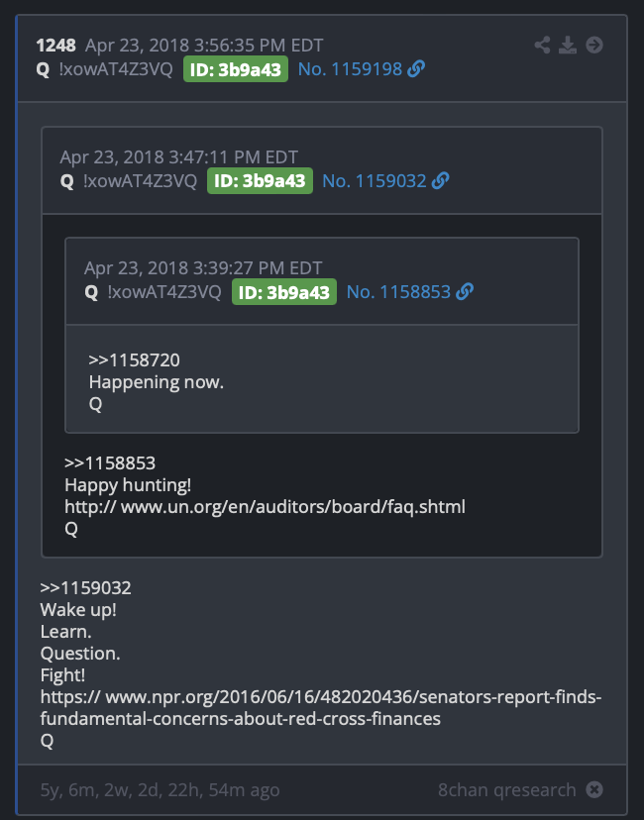Click the green ID: 3b9a43 badge in top header
Image resolution: width=644 pixels, height=820 pixels.
coord(236,69)
